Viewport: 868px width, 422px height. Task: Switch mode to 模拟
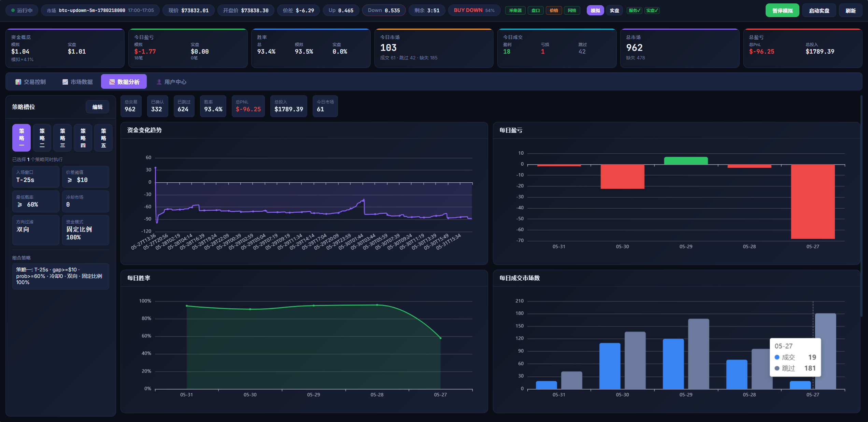[x=595, y=11]
